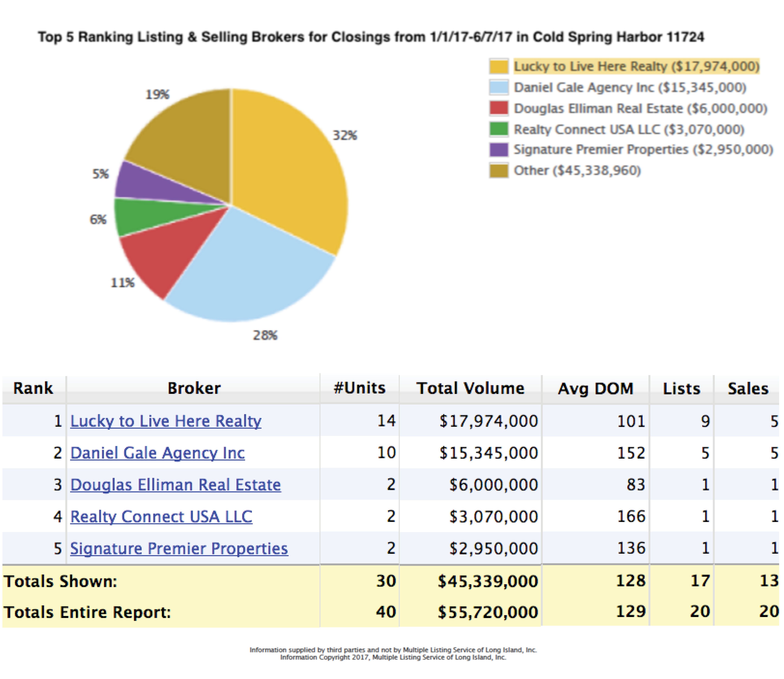
Task: Click the Avg DOM value 136
Action: coord(631,548)
